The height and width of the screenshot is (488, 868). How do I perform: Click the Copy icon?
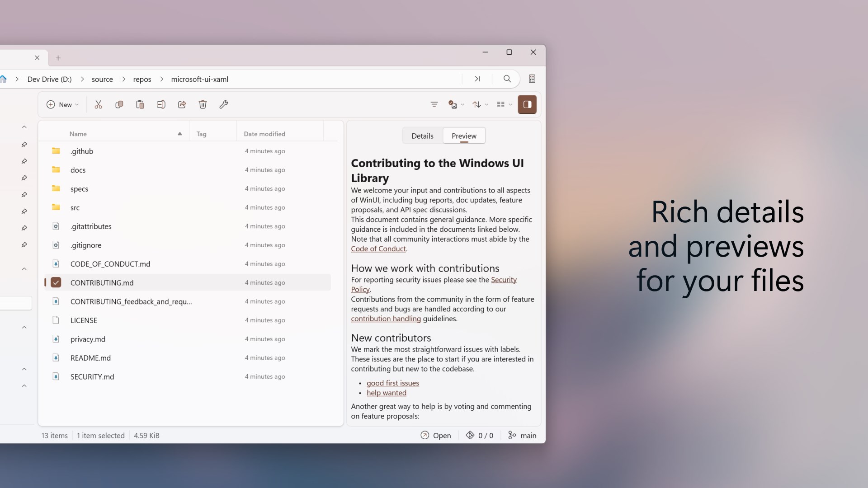pyautogui.click(x=119, y=104)
